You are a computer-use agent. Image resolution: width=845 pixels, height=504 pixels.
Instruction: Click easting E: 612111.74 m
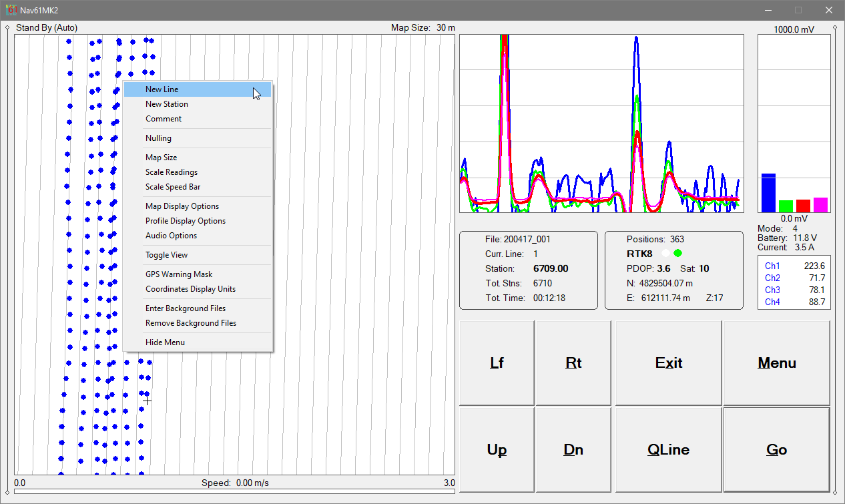click(659, 298)
